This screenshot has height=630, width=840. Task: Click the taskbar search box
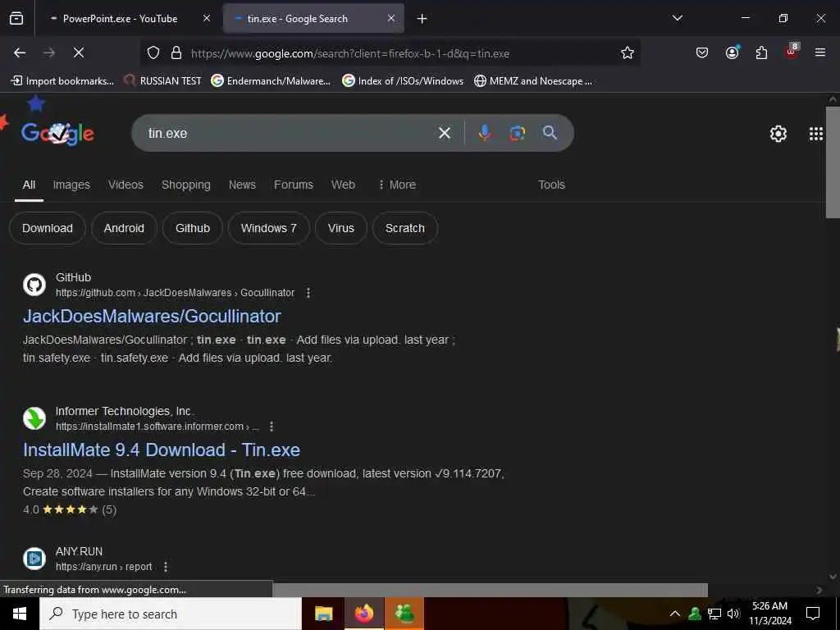tap(171, 614)
